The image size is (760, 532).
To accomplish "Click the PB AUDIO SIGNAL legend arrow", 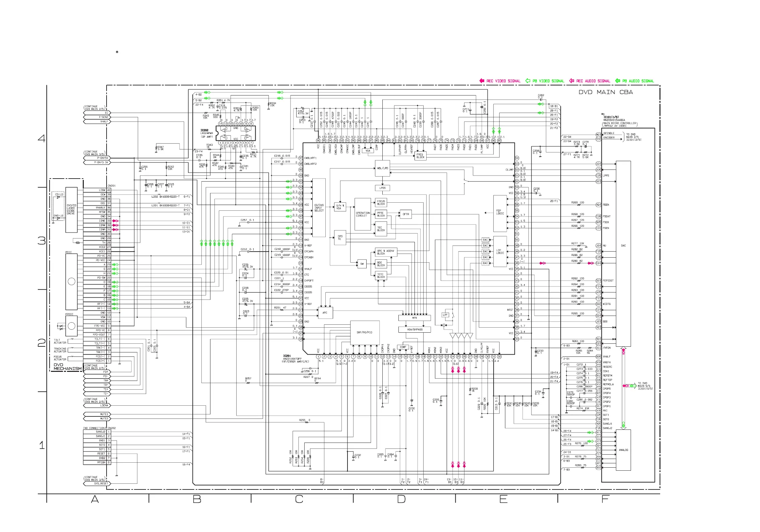I will pyautogui.click(x=618, y=81).
